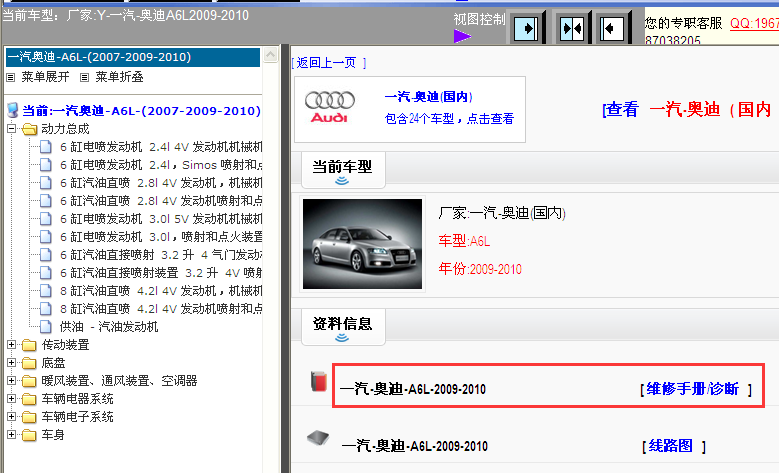
Task: Open 6缸汽油直接喷射 3.2升 4气门发动机 item
Action: click(161, 255)
